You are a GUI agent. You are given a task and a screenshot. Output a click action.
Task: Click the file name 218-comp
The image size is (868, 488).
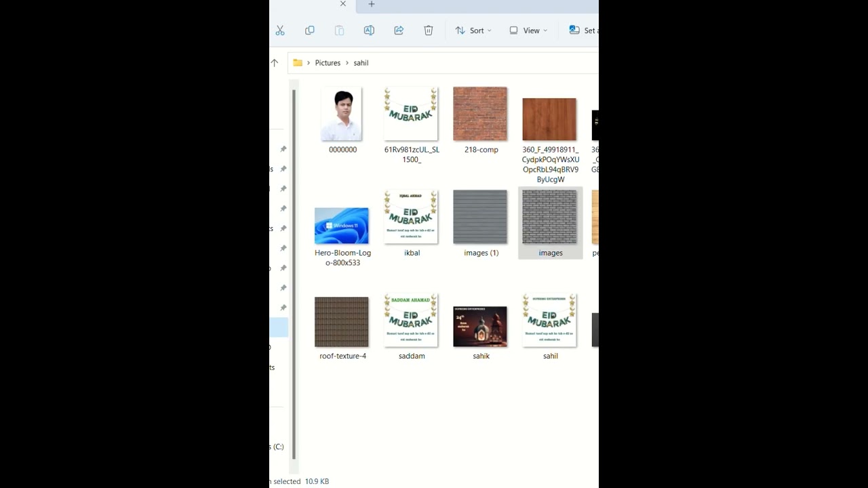481,150
